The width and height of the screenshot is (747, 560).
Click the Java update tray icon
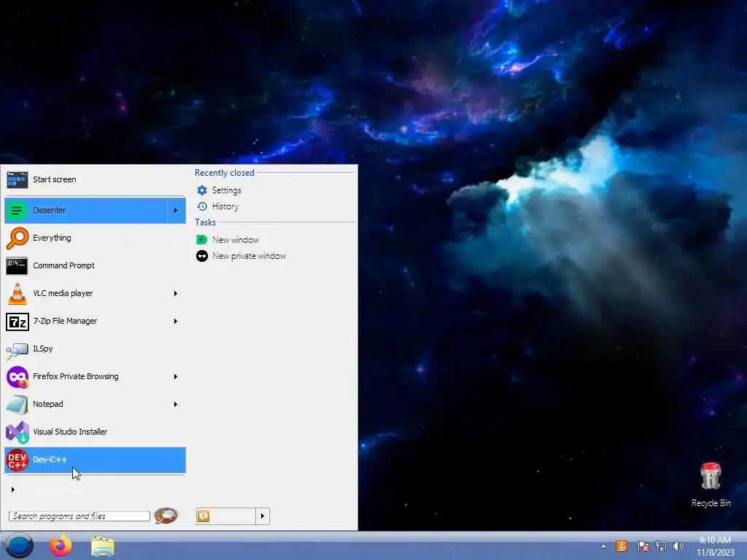pyautogui.click(x=622, y=546)
